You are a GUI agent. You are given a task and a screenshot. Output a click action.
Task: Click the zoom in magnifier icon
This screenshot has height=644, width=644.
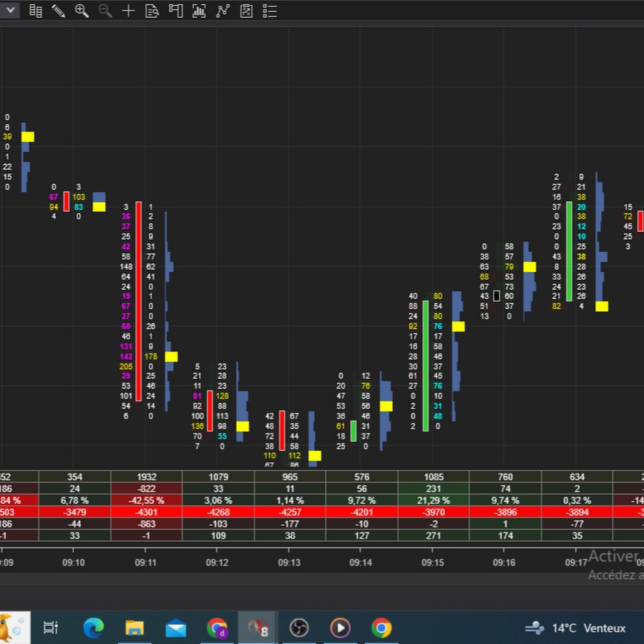(x=82, y=11)
